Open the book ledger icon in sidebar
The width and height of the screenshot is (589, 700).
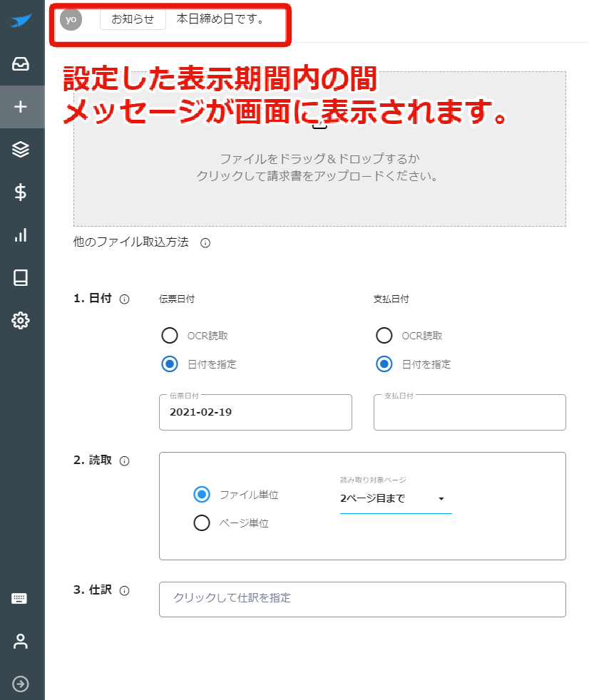click(x=21, y=278)
